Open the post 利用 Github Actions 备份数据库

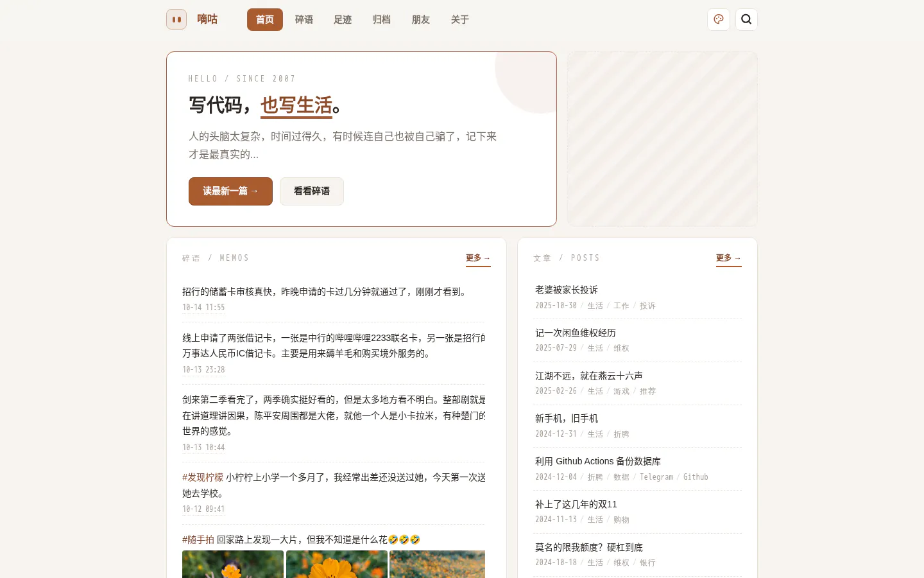coord(598,462)
